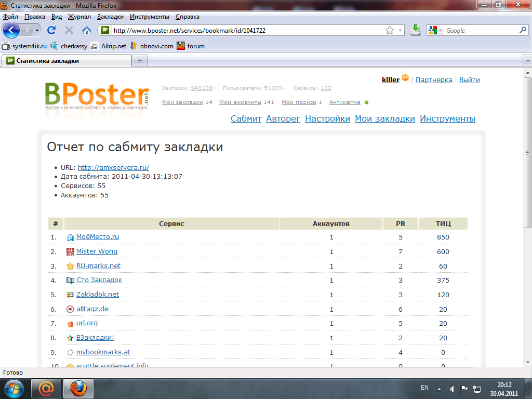
Task: Open the downloads green arrow icon
Action: click(x=415, y=30)
